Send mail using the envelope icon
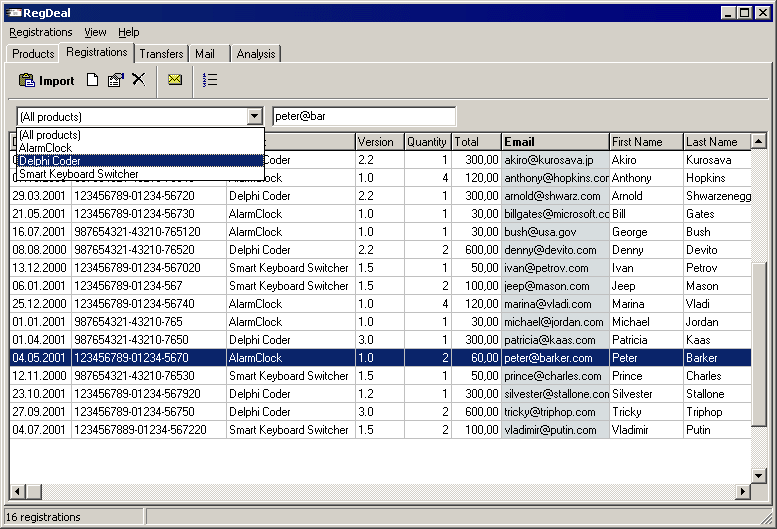This screenshot has height=529, width=777. tap(175, 79)
